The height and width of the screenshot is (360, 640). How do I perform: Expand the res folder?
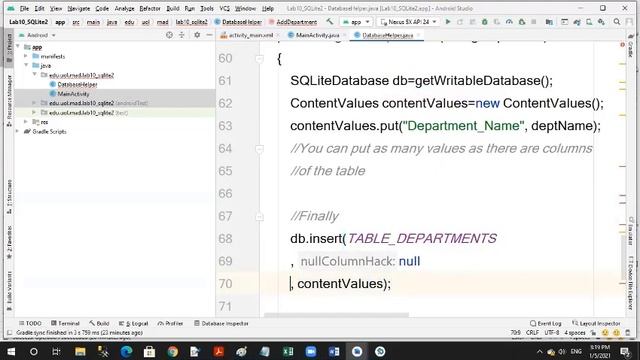coord(26,122)
